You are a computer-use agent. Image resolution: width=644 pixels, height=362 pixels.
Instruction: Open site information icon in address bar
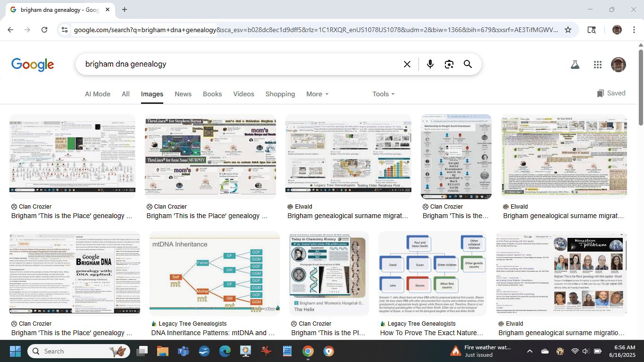65,30
